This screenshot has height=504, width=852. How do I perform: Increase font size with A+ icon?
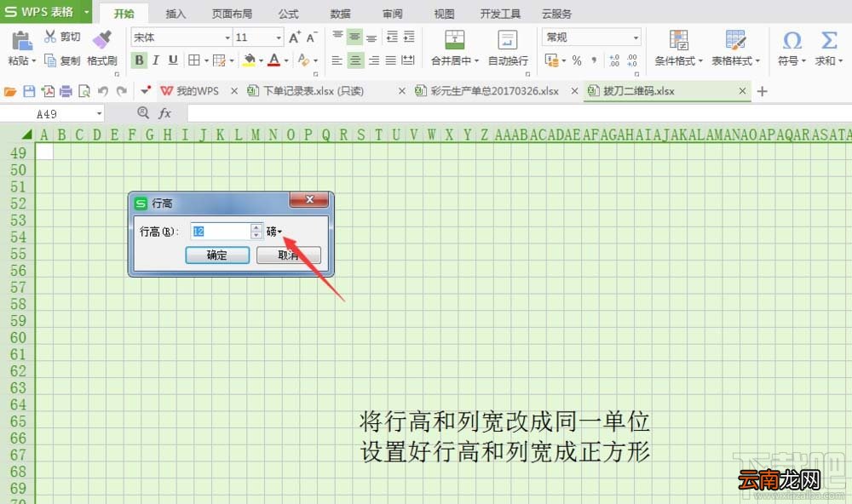click(x=295, y=37)
